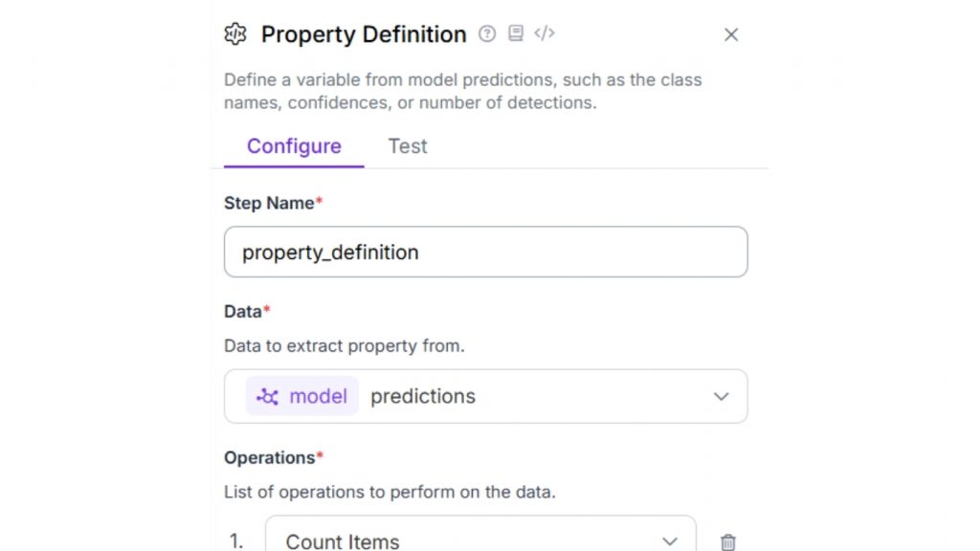Switch to the Configure tab

point(294,146)
